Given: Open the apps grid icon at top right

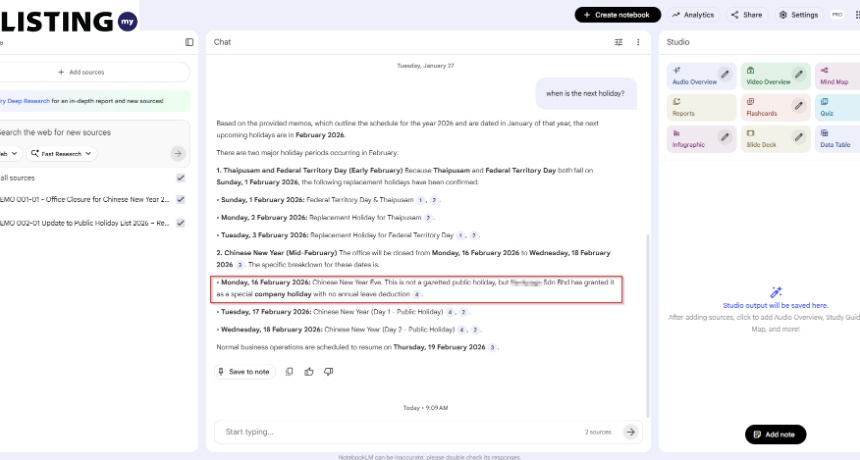Looking at the screenshot, I should (857, 15).
